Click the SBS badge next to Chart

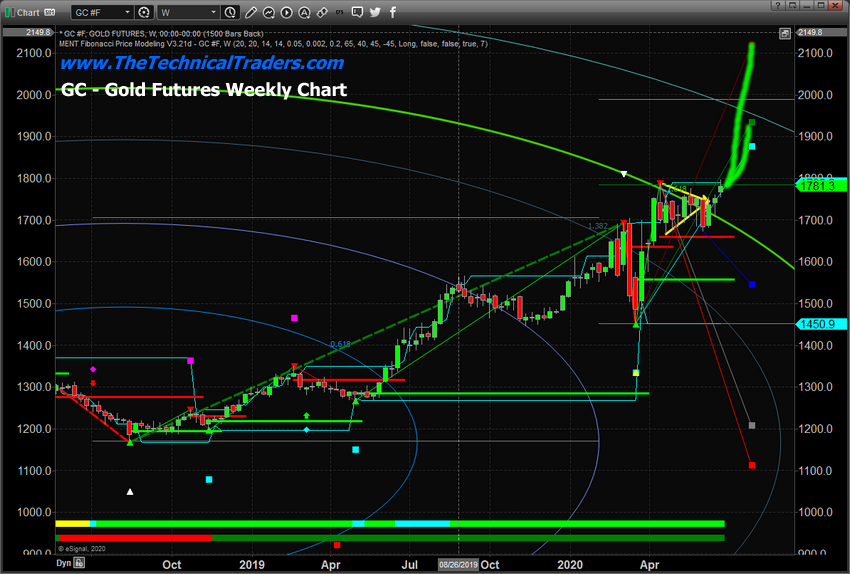pos(49,12)
